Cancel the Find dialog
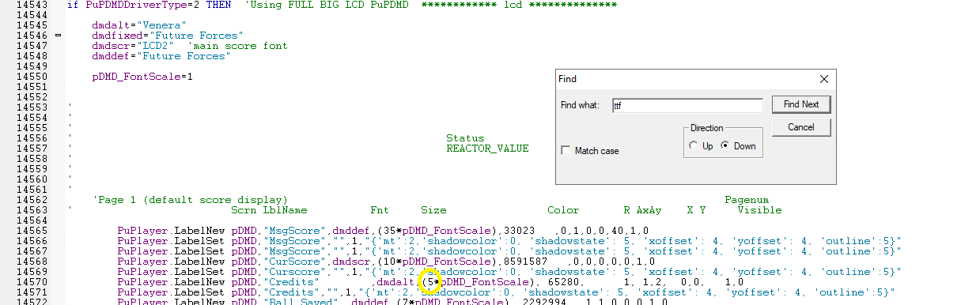This screenshot has height=305, width=980. tap(801, 127)
